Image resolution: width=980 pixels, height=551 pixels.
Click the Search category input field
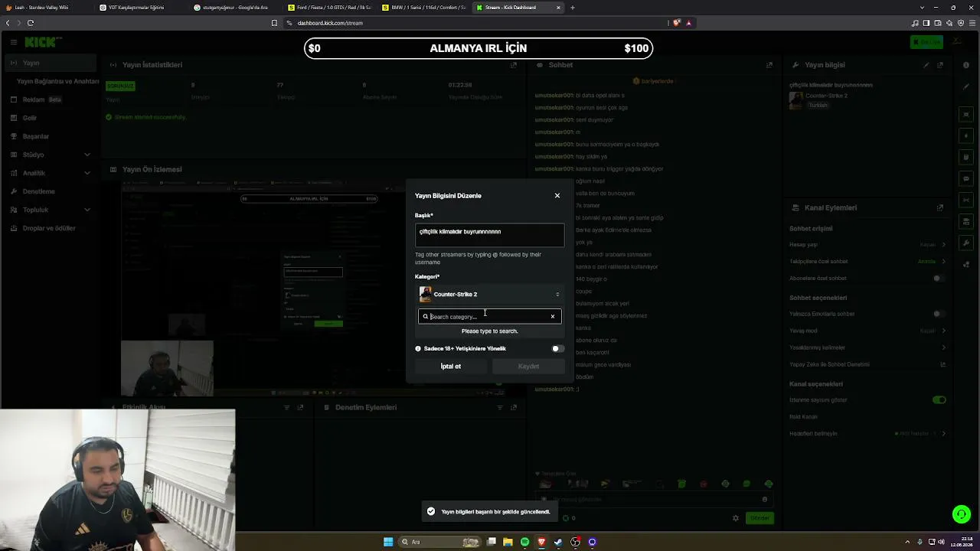(x=488, y=317)
